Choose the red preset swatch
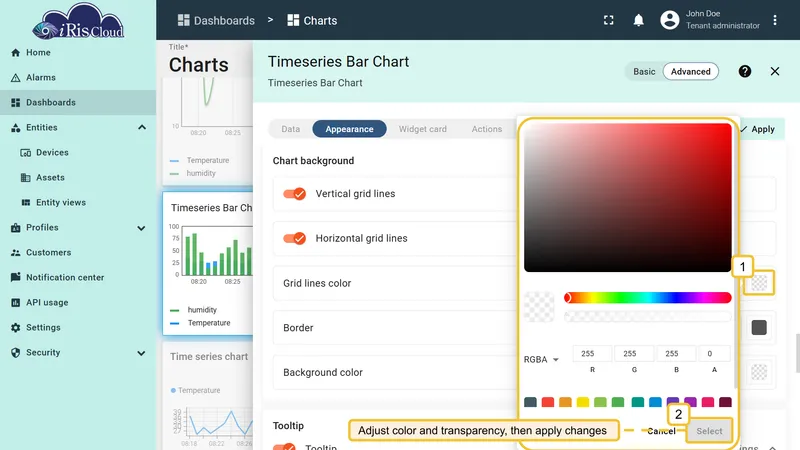Viewport: 800px width, 450px height. coord(548,402)
